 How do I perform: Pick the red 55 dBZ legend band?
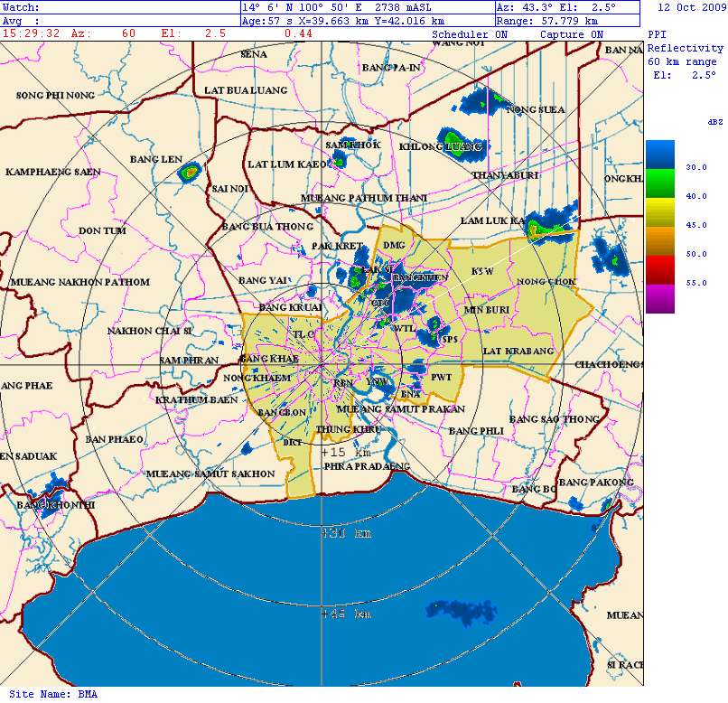click(659, 269)
